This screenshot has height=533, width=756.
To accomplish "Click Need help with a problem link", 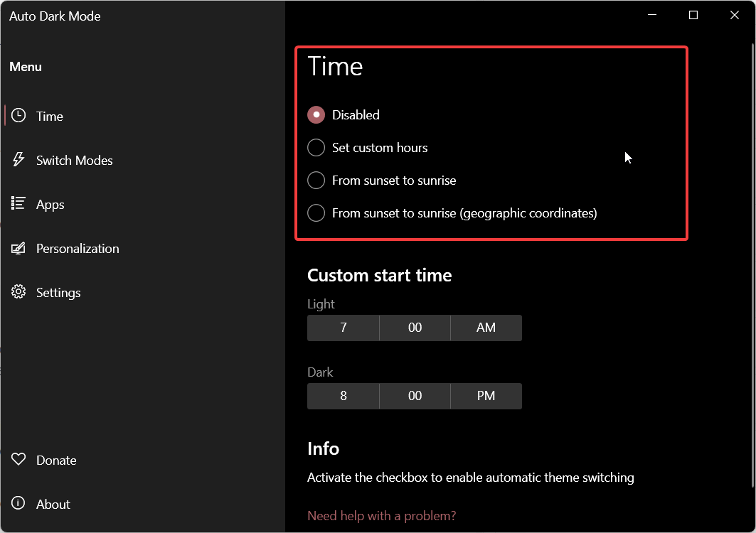I will (x=381, y=516).
